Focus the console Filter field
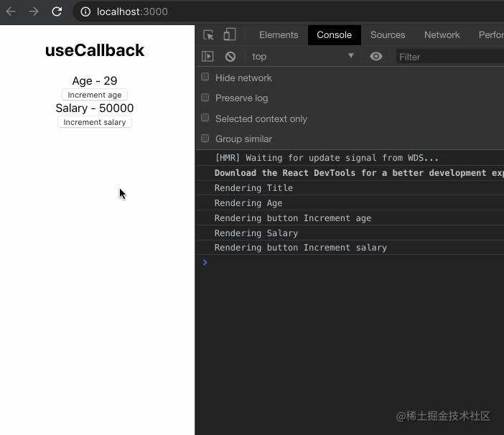Screen dimensions: 504x435 point(450,57)
